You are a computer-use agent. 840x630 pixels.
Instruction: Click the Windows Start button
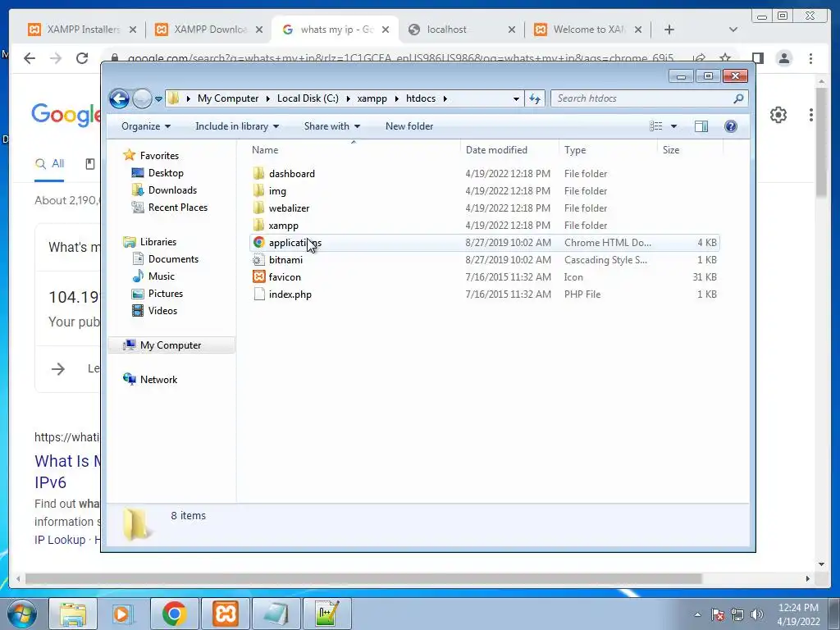22,614
